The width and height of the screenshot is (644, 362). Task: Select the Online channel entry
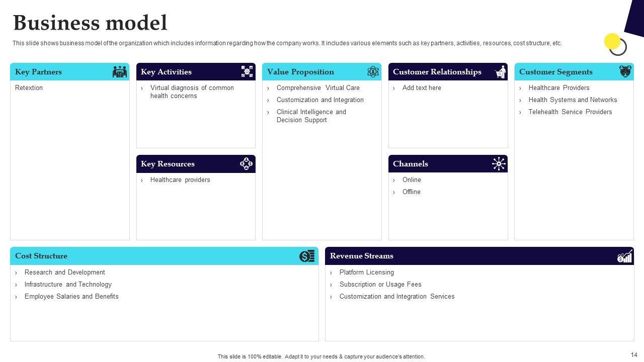[412, 180]
